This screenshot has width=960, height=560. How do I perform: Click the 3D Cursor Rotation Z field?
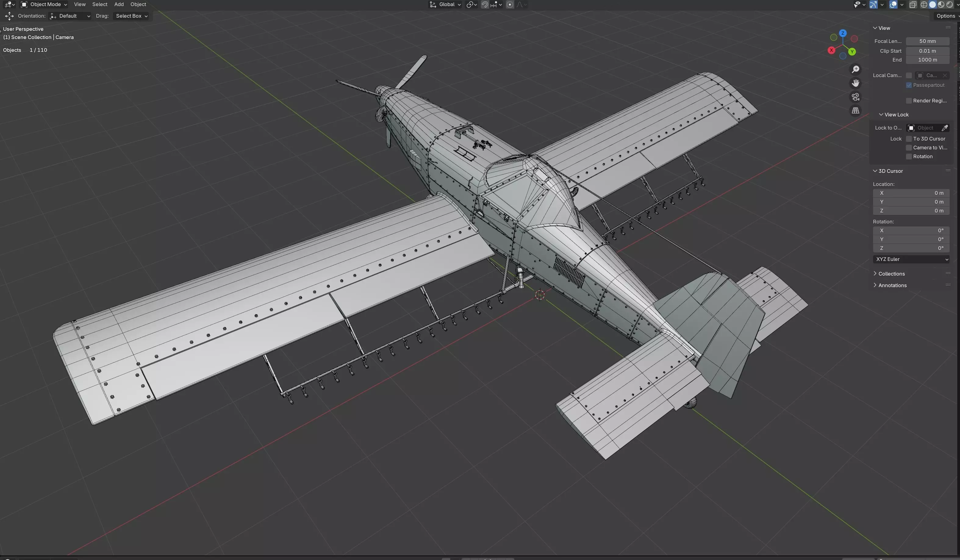click(911, 248)
